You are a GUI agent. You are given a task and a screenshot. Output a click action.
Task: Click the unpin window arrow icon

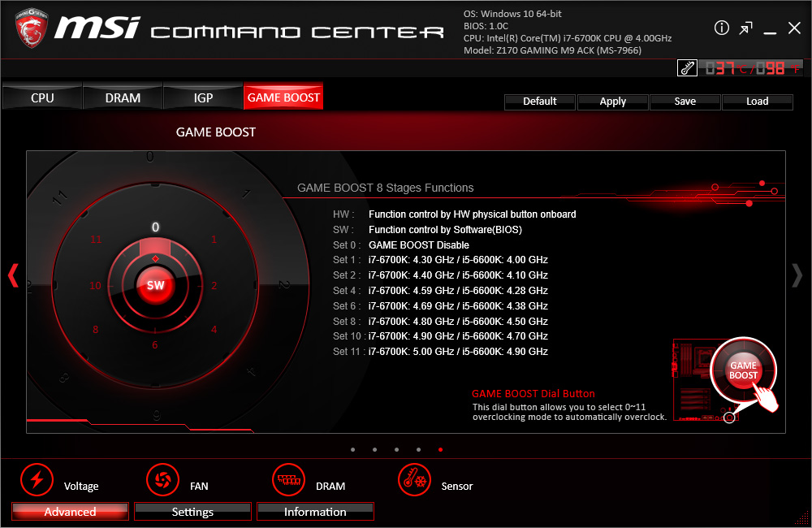click(x=745, y=28)
